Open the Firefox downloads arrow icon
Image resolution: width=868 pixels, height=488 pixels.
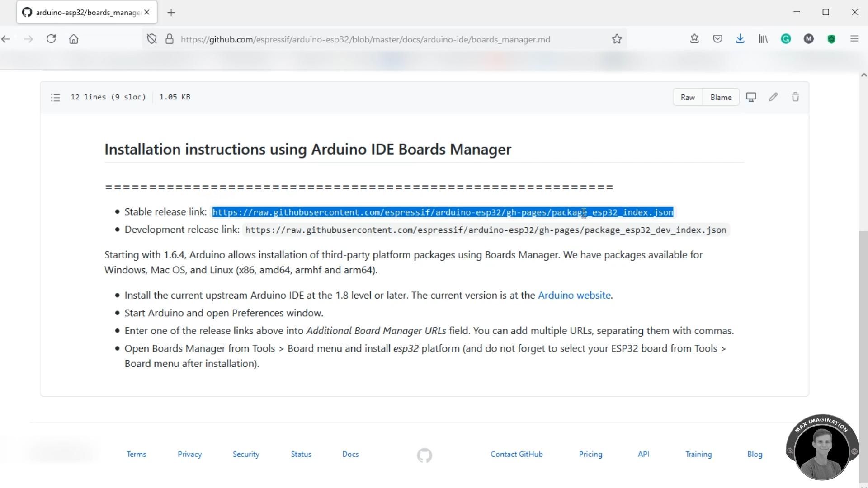pyautogui.click(x=740, y=39)
